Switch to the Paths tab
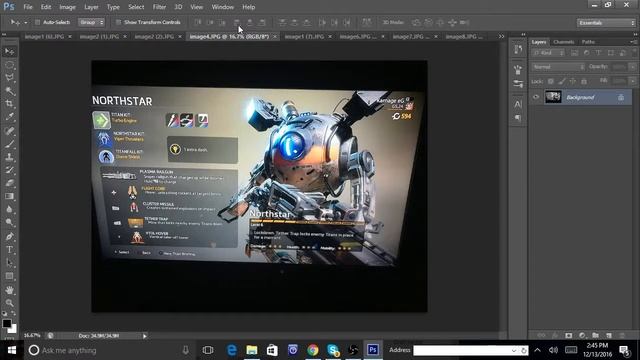 click(588, 42)
